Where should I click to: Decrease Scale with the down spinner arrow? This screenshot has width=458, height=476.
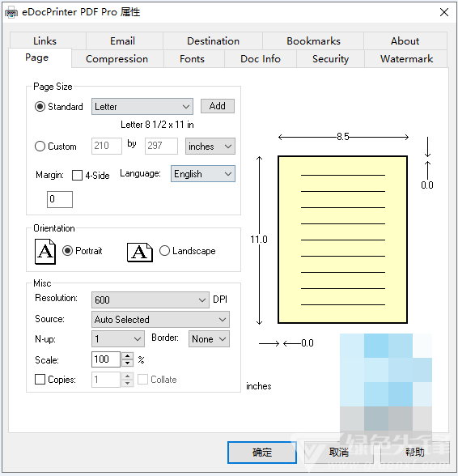pyautogui.click(x=128, y=363)
